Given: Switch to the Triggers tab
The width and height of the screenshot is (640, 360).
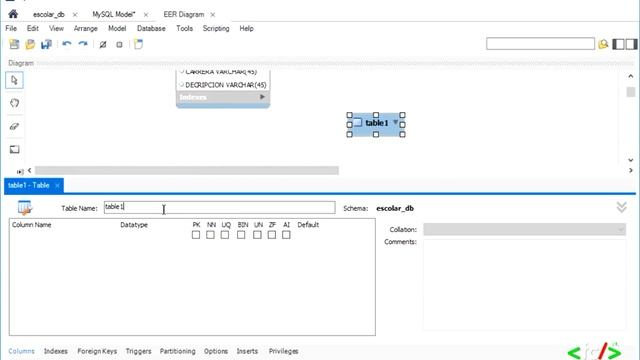Looking at the screenshot, I should click(138, 351).
